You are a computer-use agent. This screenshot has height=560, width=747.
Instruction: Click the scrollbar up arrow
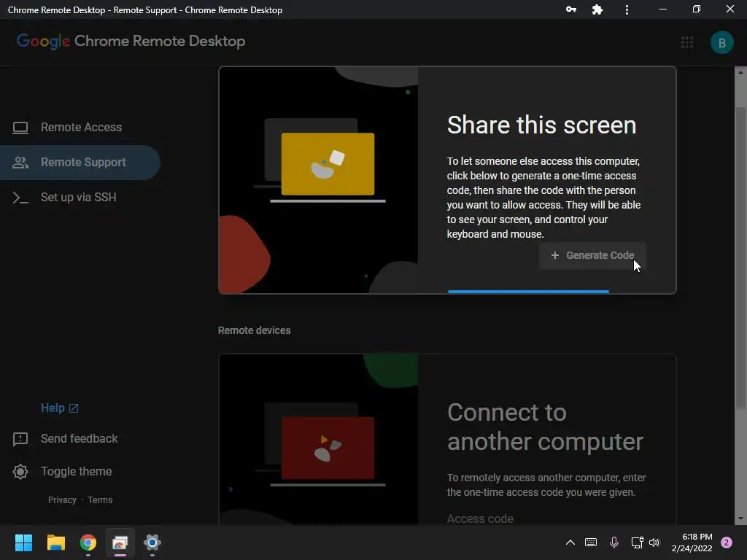click(x=740, y=72)
